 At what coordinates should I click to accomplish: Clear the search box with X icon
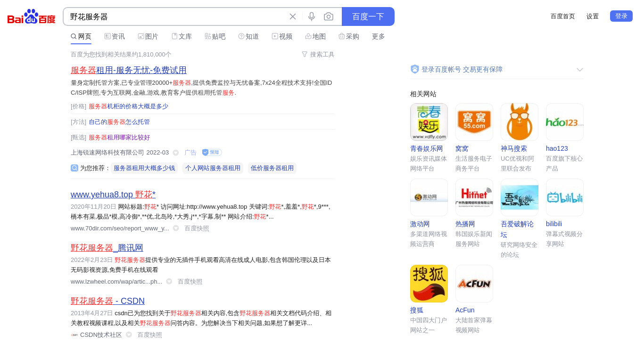click(x=293, y=16)
